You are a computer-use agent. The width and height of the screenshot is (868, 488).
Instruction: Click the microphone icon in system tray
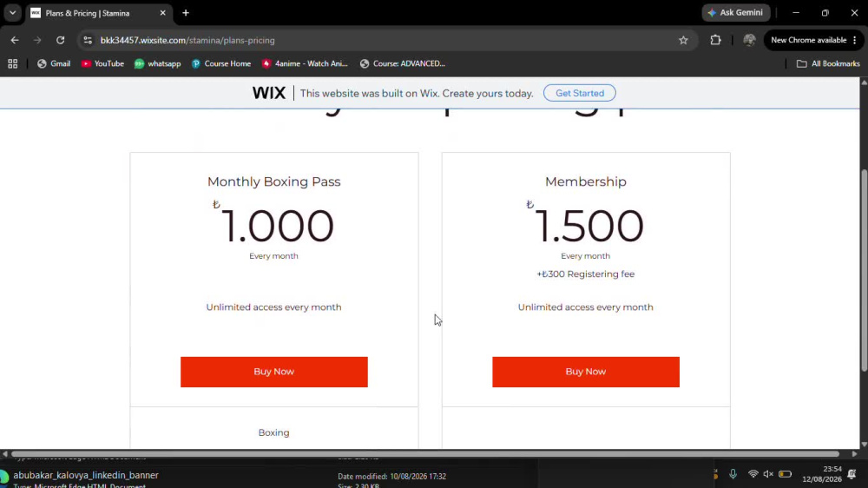click(x=733, y=474)
